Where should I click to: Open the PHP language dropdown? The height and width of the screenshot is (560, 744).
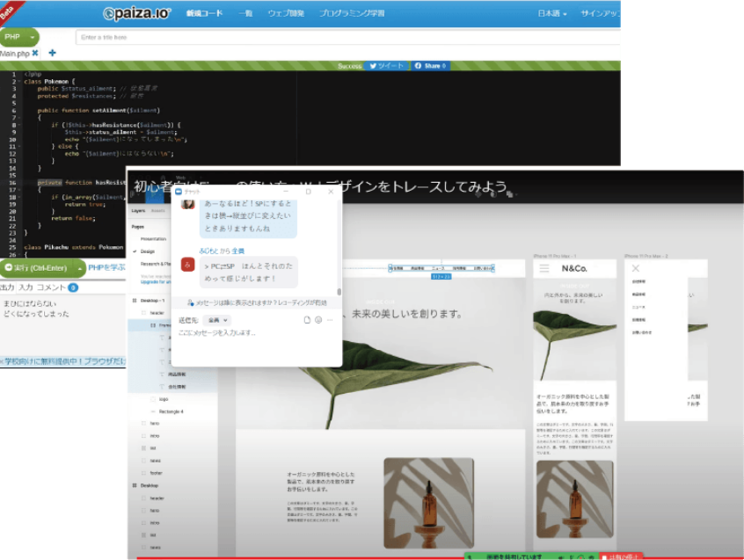19,37
